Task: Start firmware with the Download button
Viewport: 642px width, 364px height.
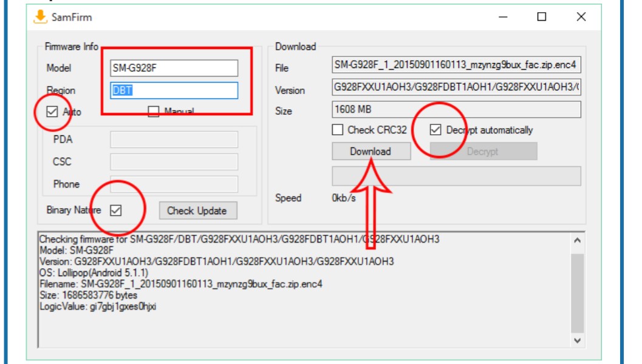Action: (371, 151)
